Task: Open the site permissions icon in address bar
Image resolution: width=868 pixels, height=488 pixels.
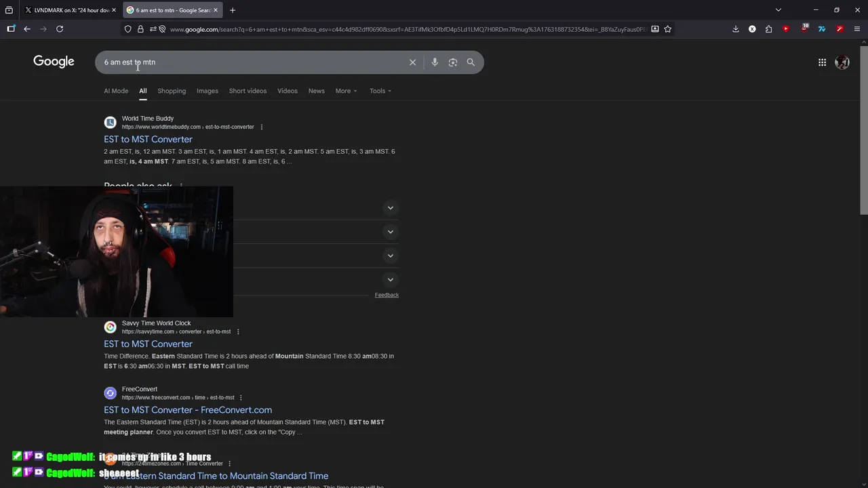Action: 153,29
